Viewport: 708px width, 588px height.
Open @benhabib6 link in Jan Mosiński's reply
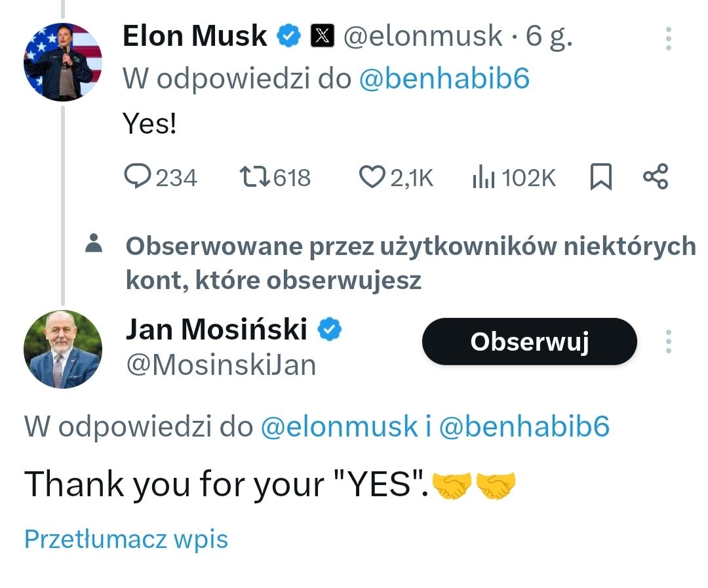coord(524,427)
